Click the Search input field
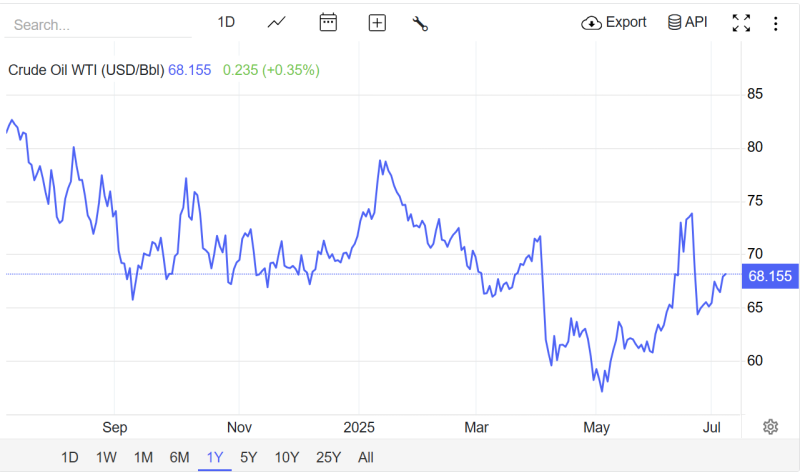 [x=98, y=24]
